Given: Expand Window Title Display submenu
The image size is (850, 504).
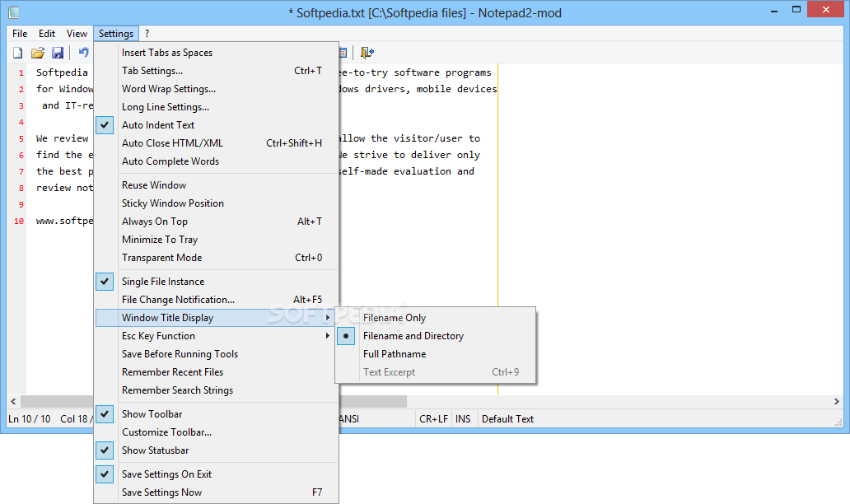Looking at the screenshot, I should (x=217, y=318).
